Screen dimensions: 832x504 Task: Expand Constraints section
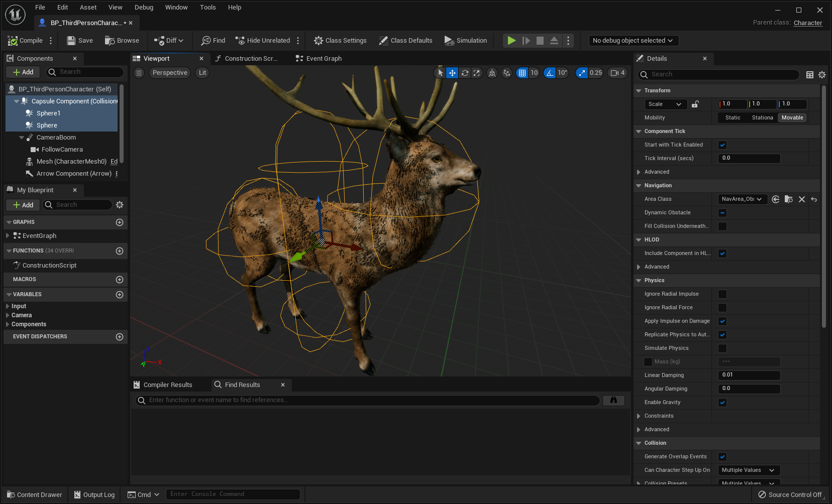pos(639,416)
